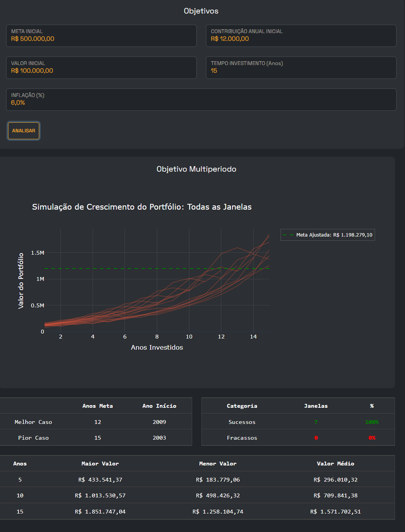405x532 pixels.
Task: Select the Ano Início column header
Action: (x=159, y=406)
